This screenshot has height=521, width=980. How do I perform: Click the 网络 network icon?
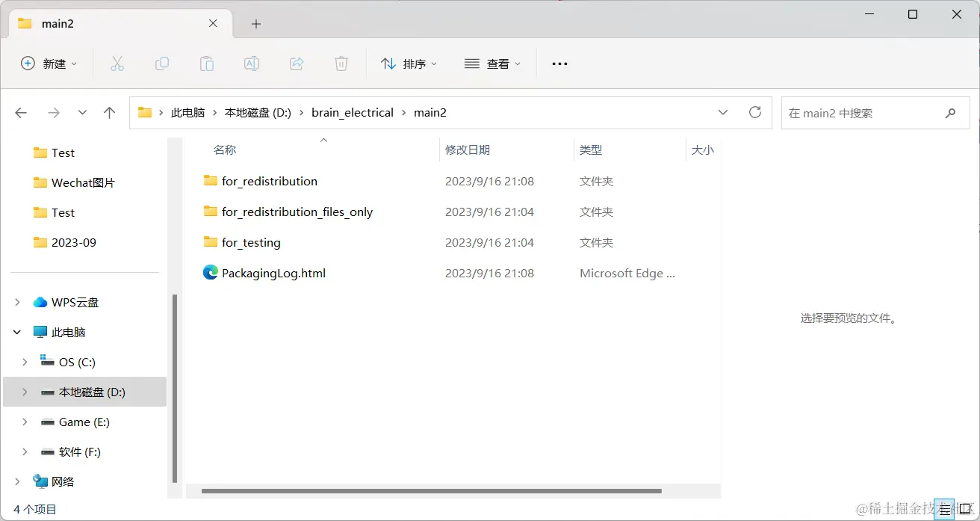pos(40,481)
